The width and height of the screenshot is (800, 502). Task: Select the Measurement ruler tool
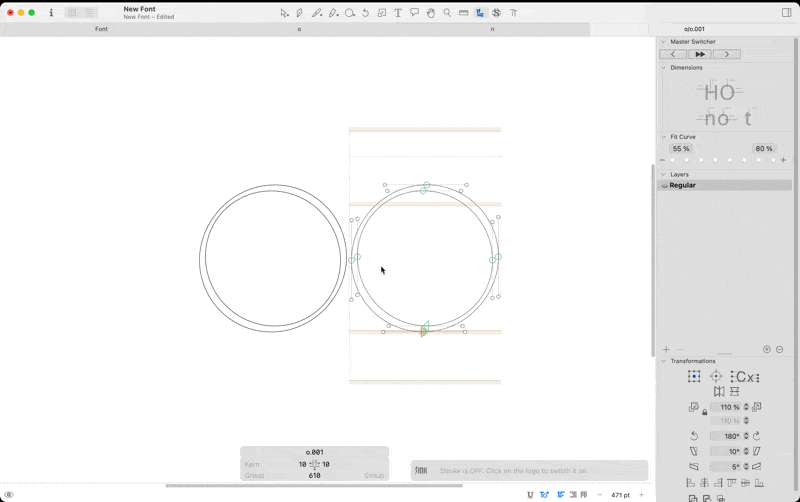(x=463, y=13)
